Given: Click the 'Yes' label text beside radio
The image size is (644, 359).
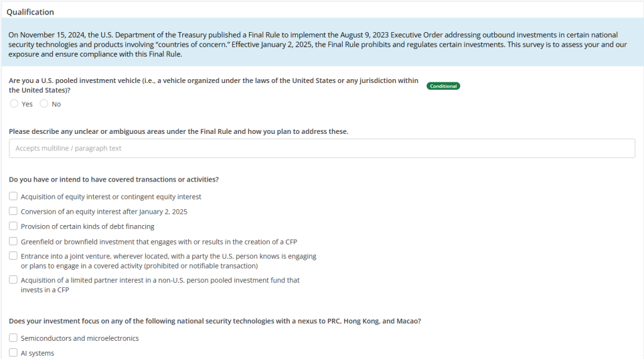Looking at the screenshot, I should 27,104.
